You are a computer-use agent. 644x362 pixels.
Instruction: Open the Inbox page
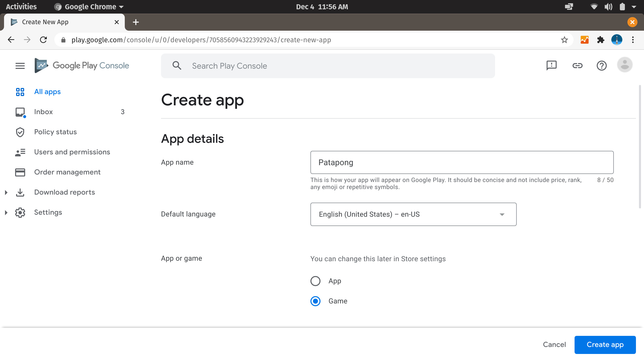43,112
